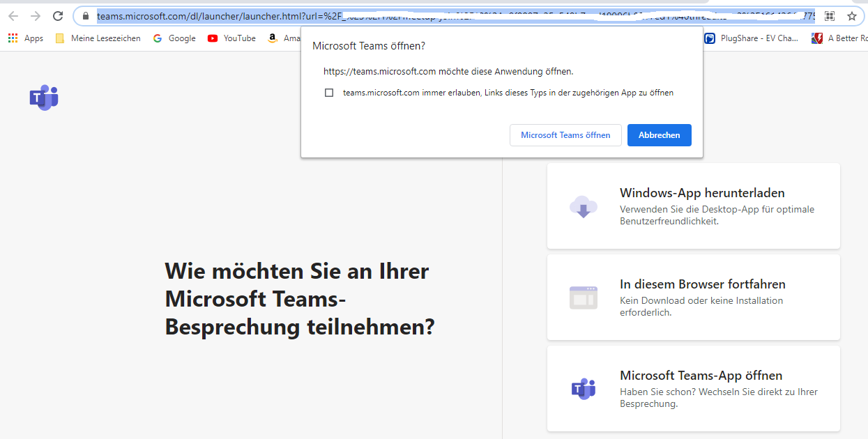The height and width of the screenshot is (439, 868).
Task: Open the YouTube bookmark
Action: pos(232,38)
